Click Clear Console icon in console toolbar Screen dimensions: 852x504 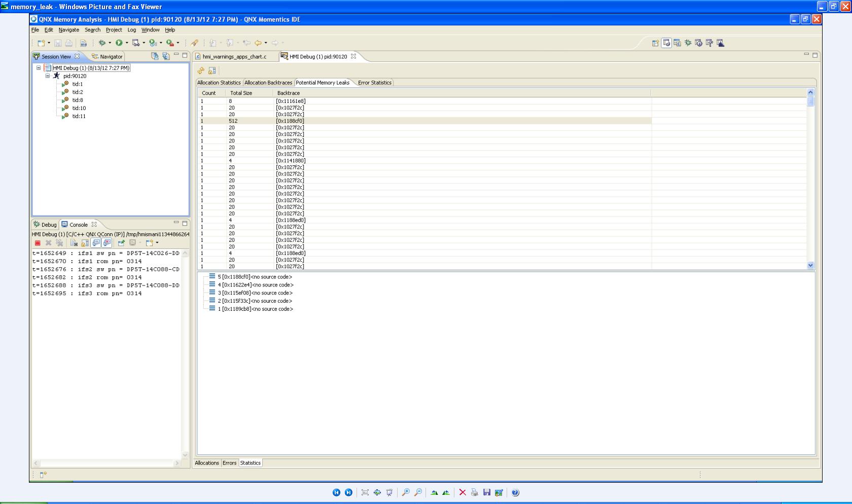[x=74, y=243]
